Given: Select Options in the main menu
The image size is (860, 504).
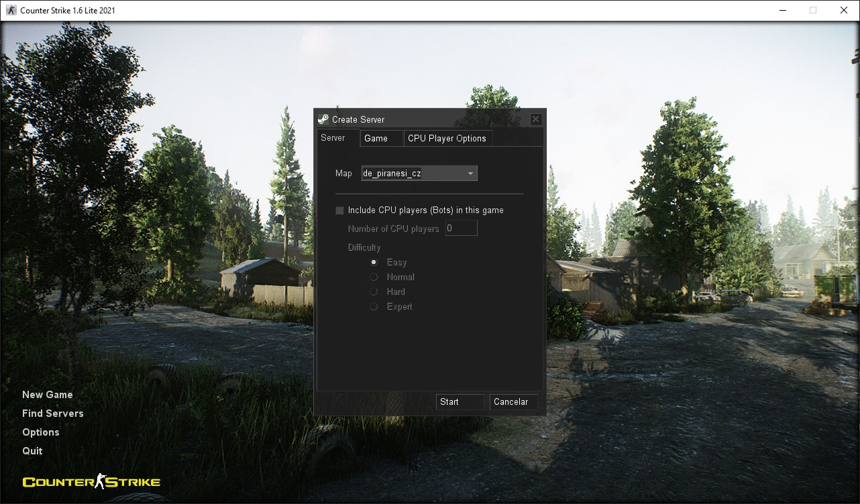Looking at the screenshot, I should click(40, 432).
